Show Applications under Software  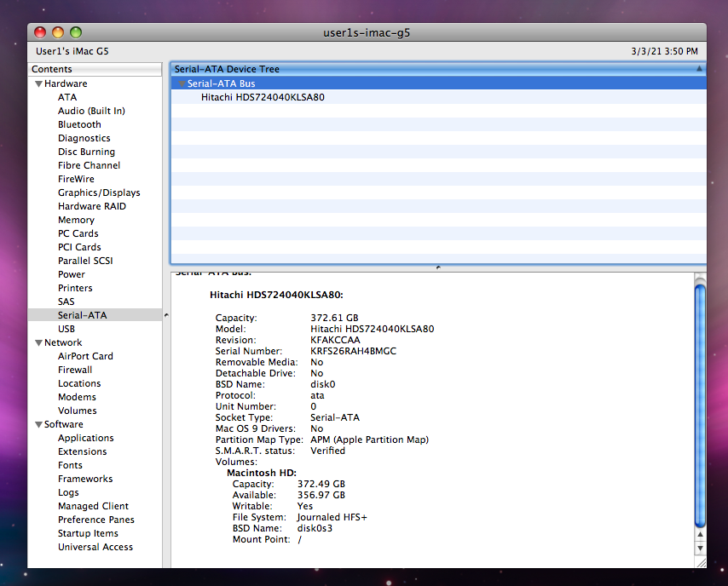pyautogui.click(x=86, y=438)
